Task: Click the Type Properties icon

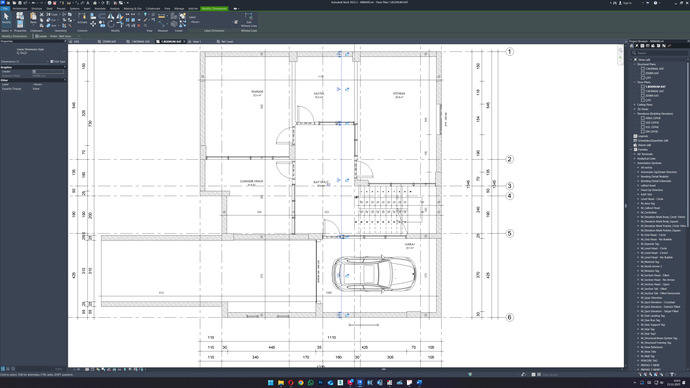Action: point(20,16)
